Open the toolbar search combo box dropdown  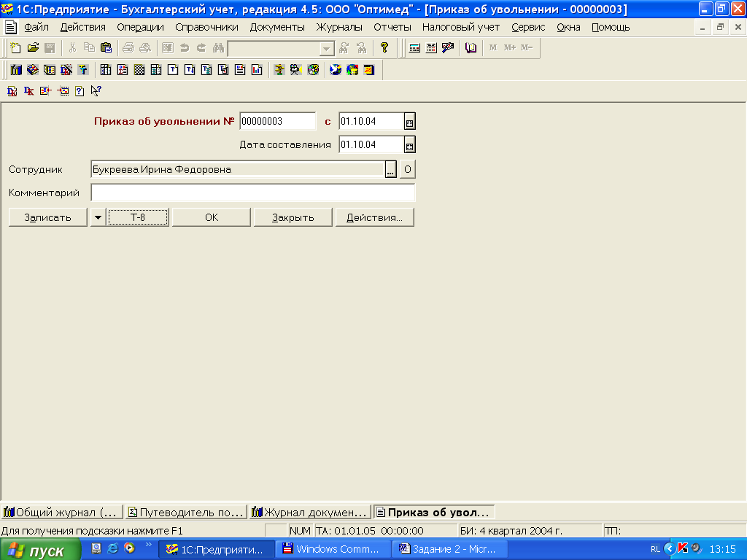pyautogui.click(x=326, y=49)
